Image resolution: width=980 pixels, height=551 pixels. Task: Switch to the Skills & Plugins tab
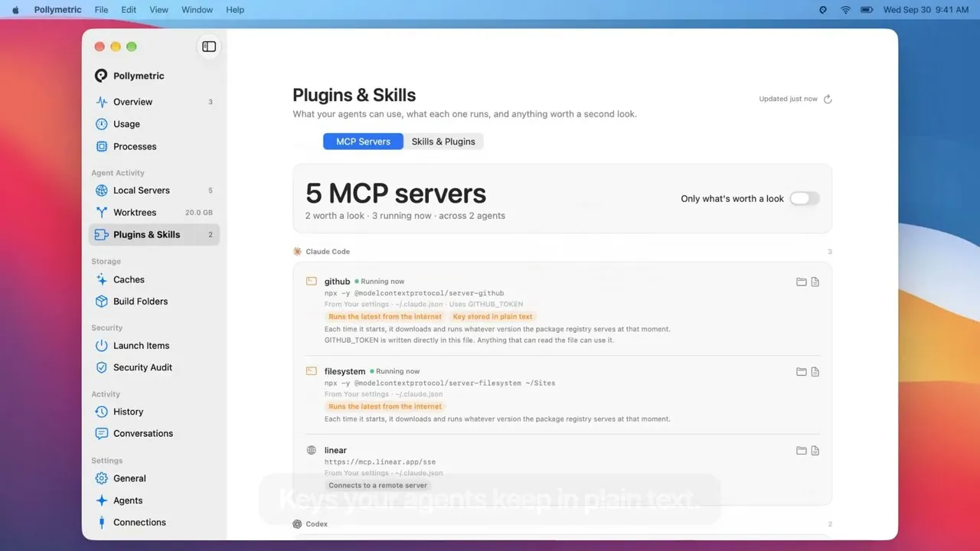coord(443,142)
